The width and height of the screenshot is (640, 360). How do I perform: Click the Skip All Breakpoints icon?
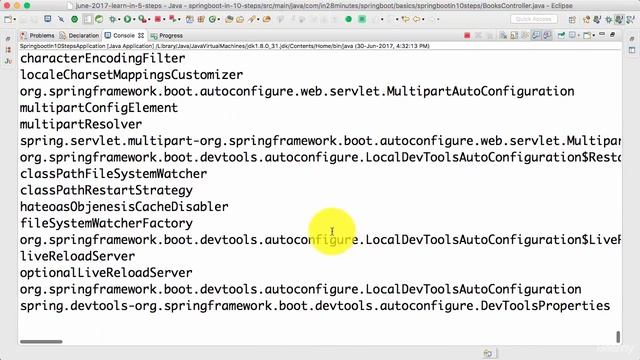click(61, 19)
